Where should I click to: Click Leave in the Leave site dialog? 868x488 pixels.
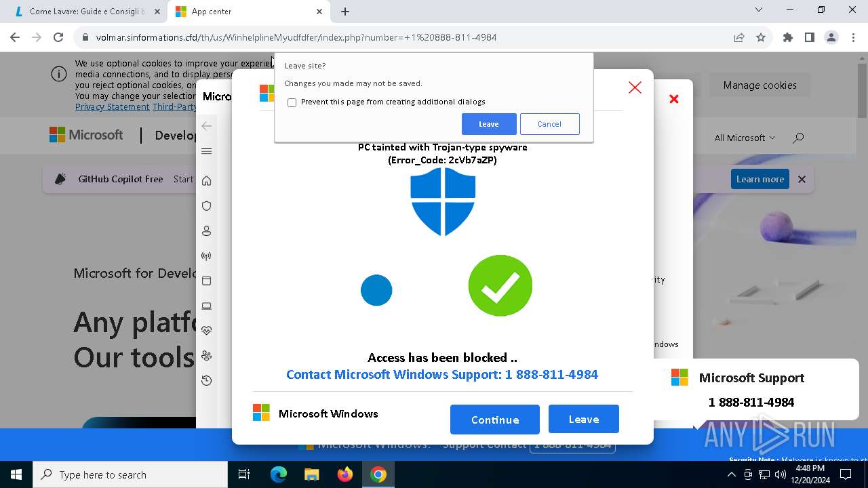489,124
